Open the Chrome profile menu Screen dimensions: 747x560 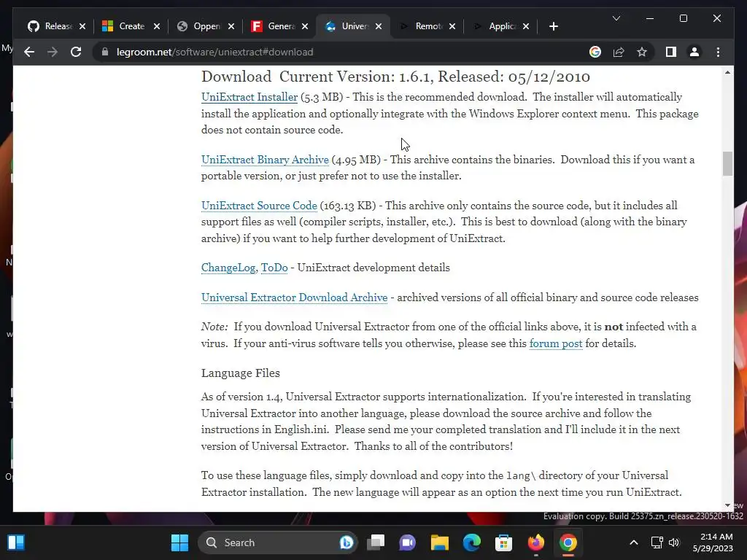[x=694, y=52]
